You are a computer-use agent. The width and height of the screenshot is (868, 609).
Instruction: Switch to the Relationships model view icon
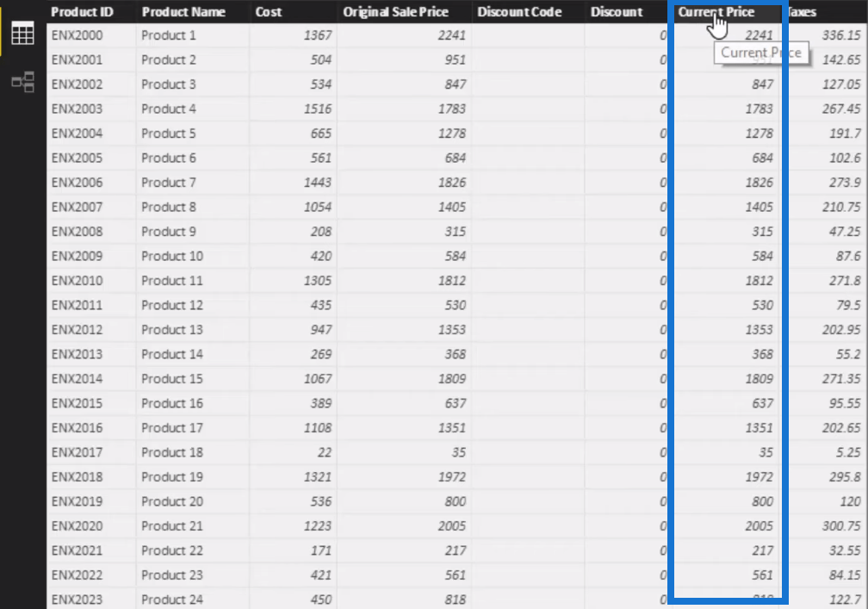tap(22, 82)
